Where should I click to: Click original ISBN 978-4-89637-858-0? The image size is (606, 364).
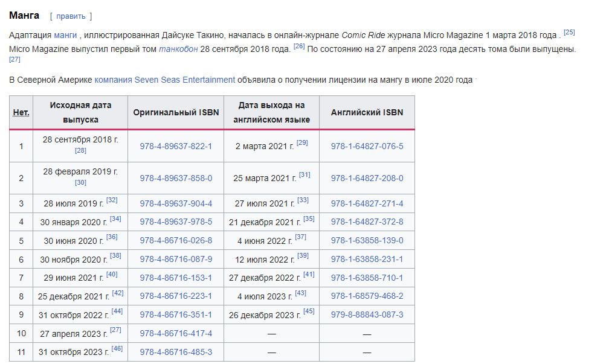pos(176,178)
